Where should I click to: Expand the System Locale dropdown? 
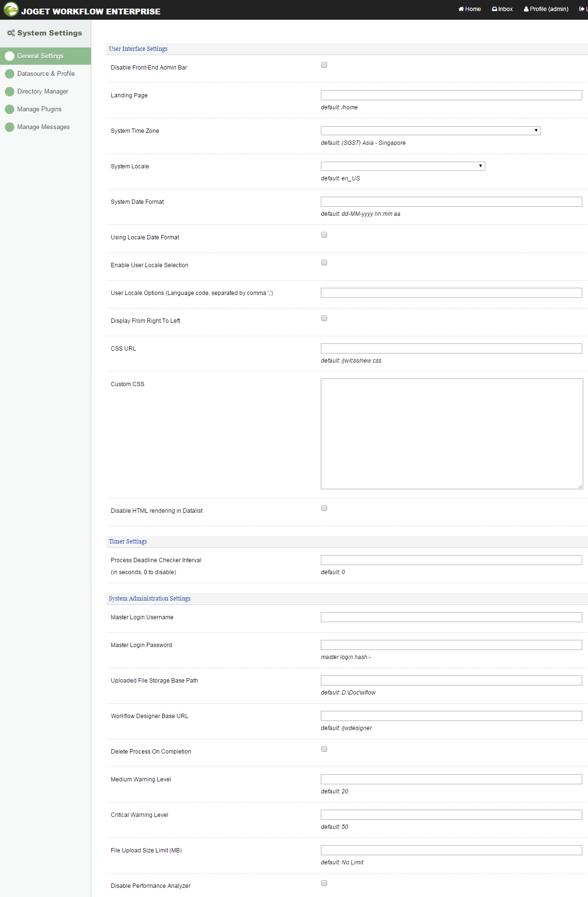tap(402, 166)
